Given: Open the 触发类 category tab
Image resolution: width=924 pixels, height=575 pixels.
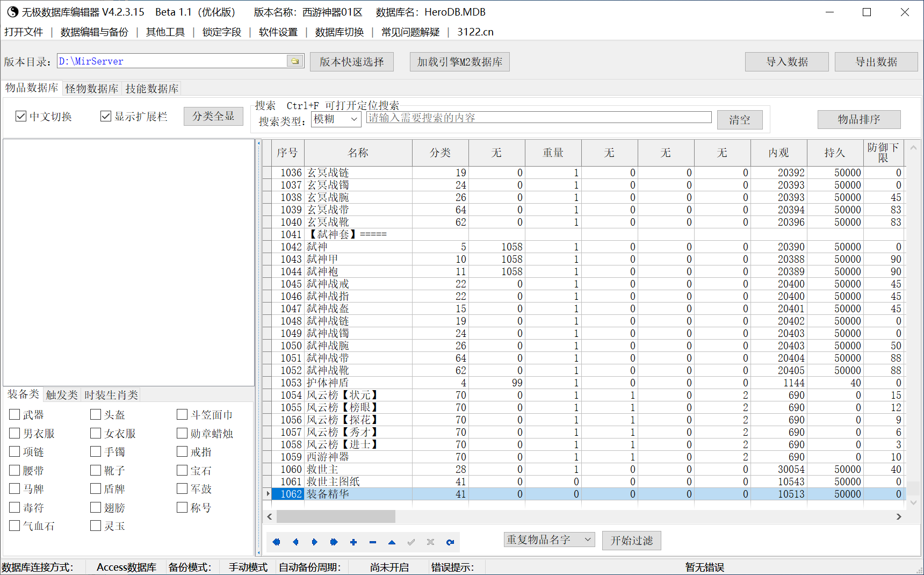Looking at the screenshot, I should [x=62, y=395].
